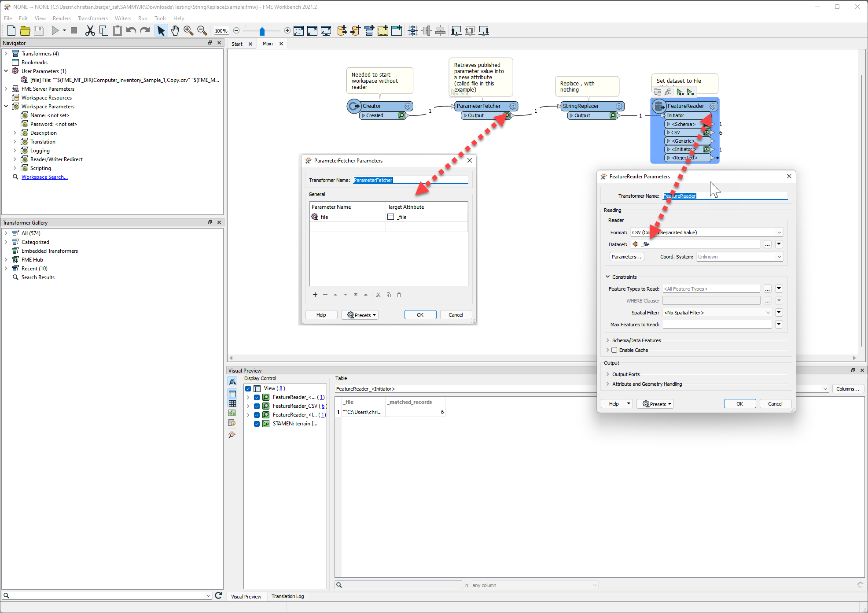Refresh the navigator search results
This screenshot has height=613, width=868.
click(218, 595)
